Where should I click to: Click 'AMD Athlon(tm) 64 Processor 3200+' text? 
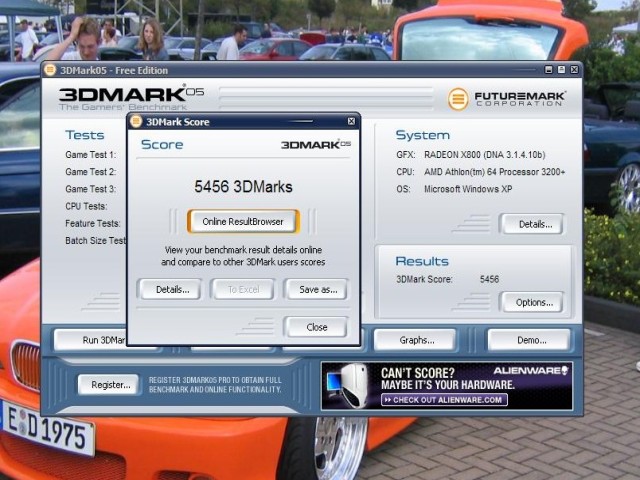[495, 172]
